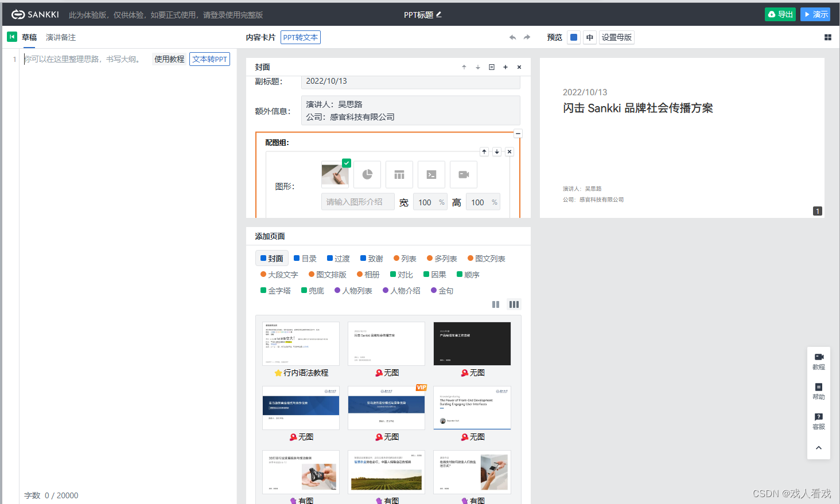Select the table graphic type
Image resolution: width=840 pixels, height=504 pixels.
coord(399,174)
